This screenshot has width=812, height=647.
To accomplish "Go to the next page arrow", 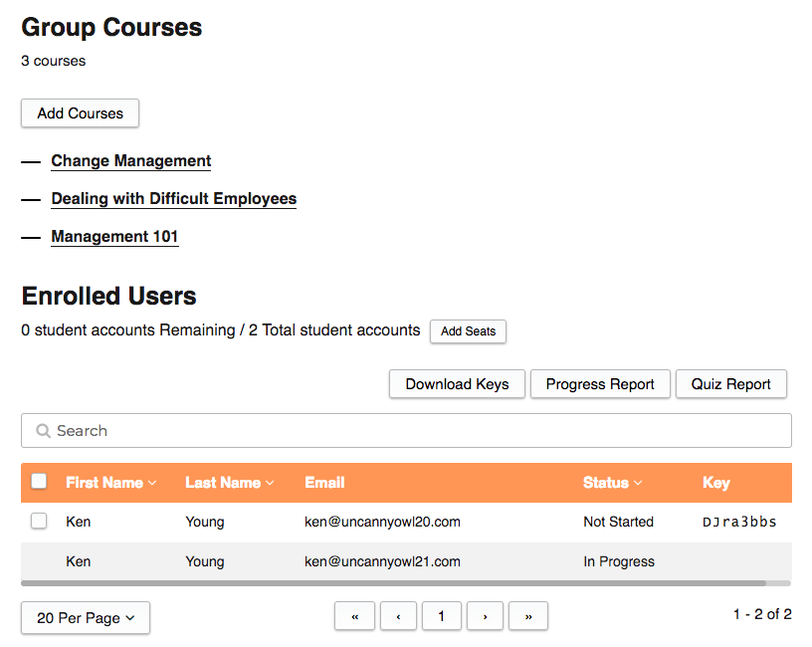I will [x=485, y=616].
